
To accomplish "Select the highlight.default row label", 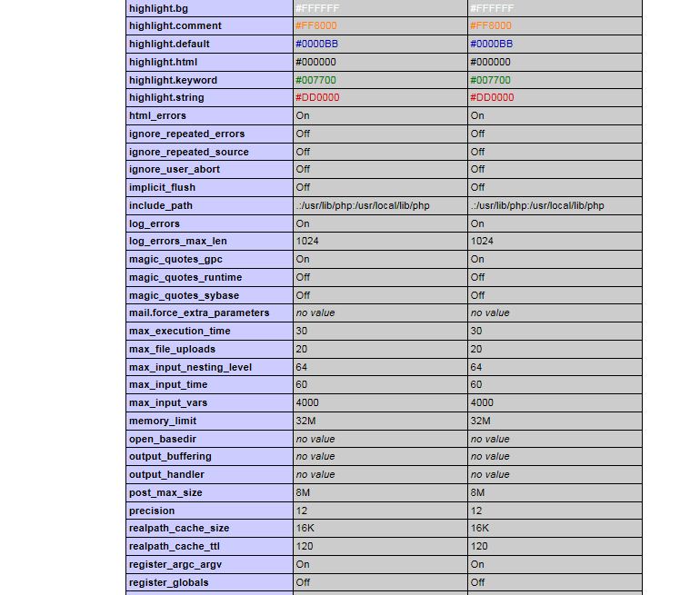I will click(x=169, y=45).
